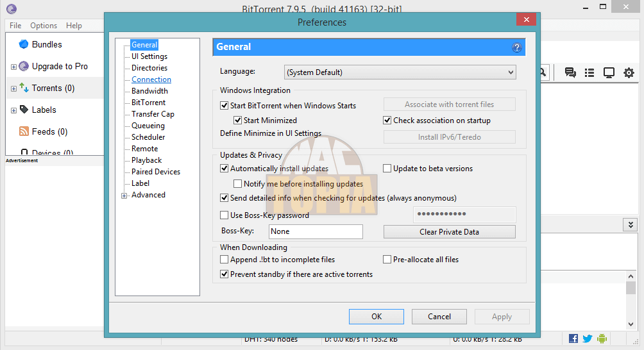Close the Preferences dialog
Image resolution: width=644 pixels, height=350 pixels.
(526, 19)
